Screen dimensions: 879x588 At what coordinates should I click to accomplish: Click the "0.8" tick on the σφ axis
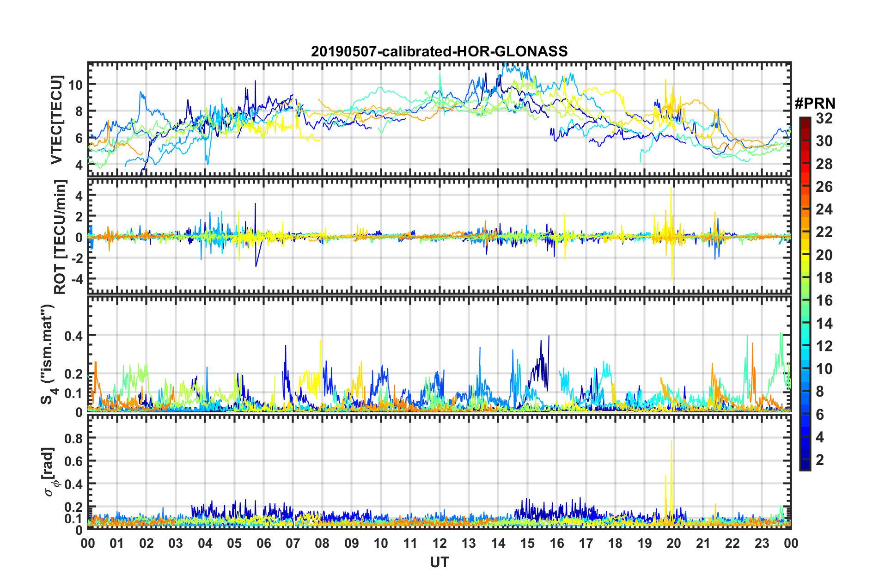click(74, 438)
